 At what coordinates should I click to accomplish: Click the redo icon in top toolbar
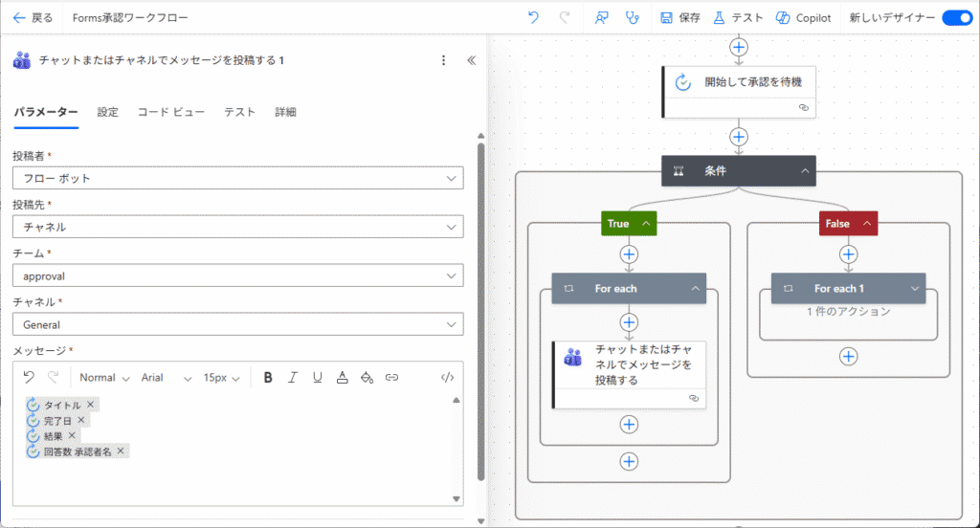[x=565, y=17]
